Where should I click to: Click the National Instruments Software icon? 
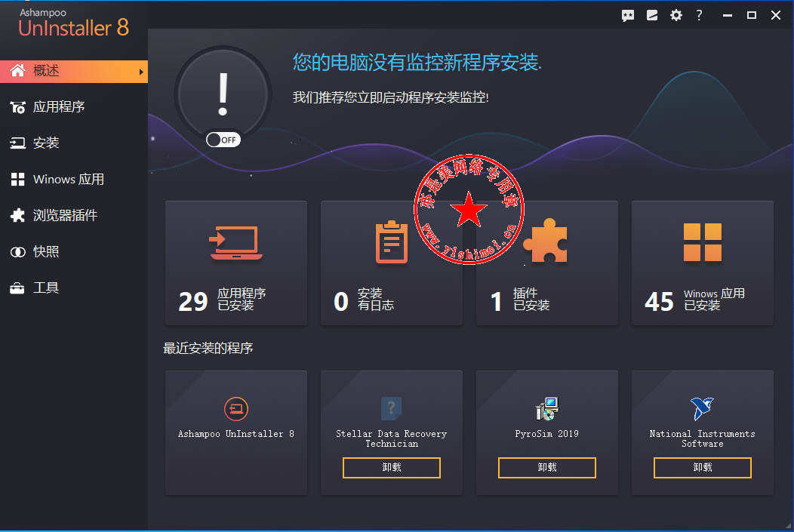703,408
